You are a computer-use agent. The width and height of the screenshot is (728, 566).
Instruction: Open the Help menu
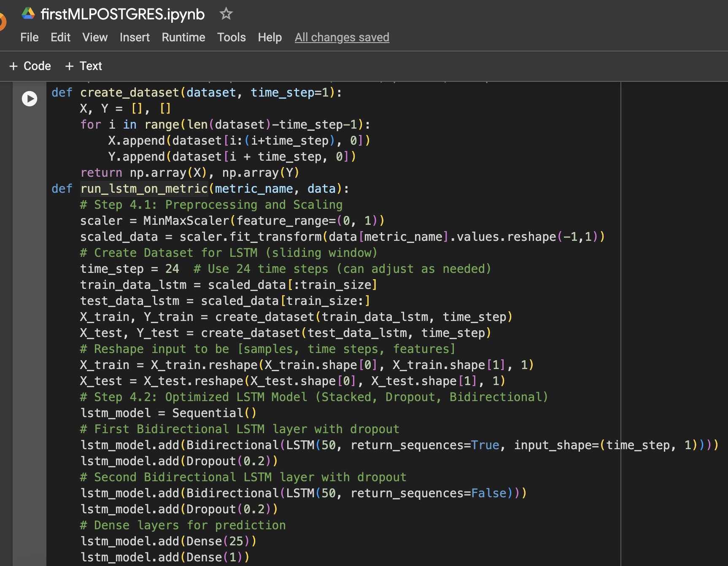pos(270,37)
